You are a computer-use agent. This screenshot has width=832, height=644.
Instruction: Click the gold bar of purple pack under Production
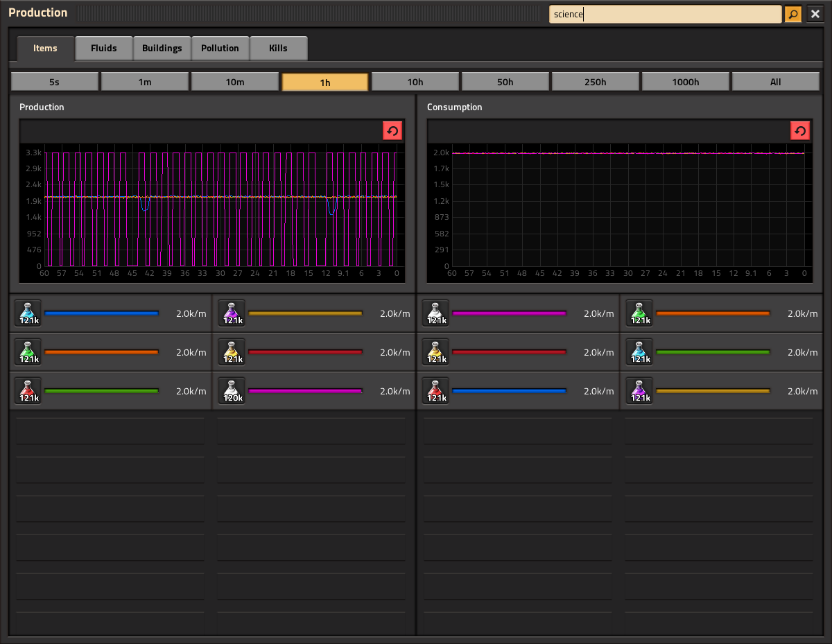(x=306, y=313)
